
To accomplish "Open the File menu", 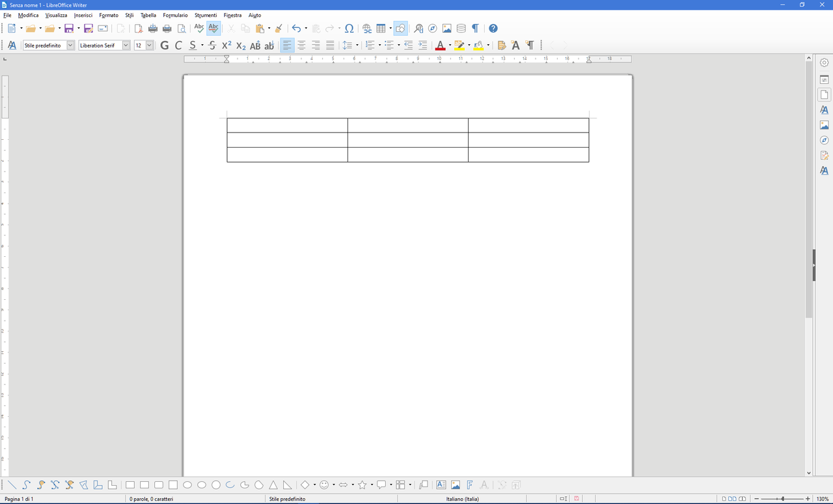I will point(7,15).
